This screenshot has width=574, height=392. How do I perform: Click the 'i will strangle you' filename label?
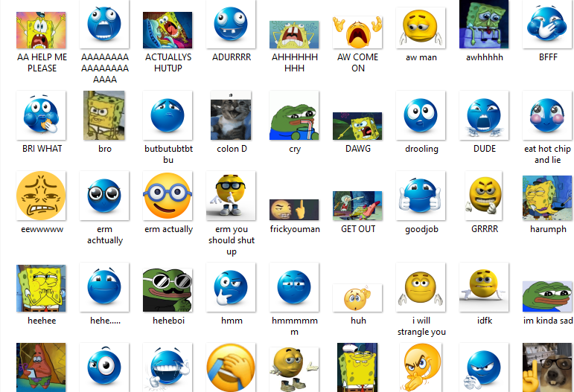tap(421, 327)
